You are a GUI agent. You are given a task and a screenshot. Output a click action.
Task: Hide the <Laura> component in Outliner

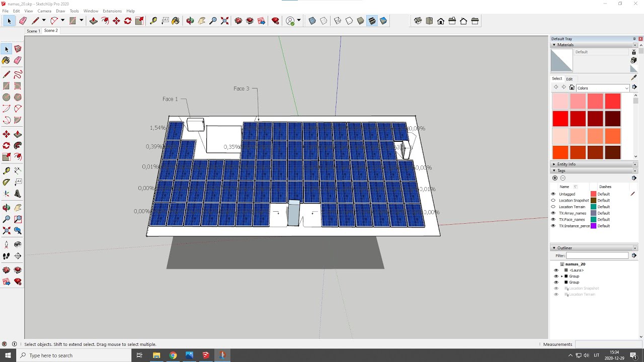(556, 270)
